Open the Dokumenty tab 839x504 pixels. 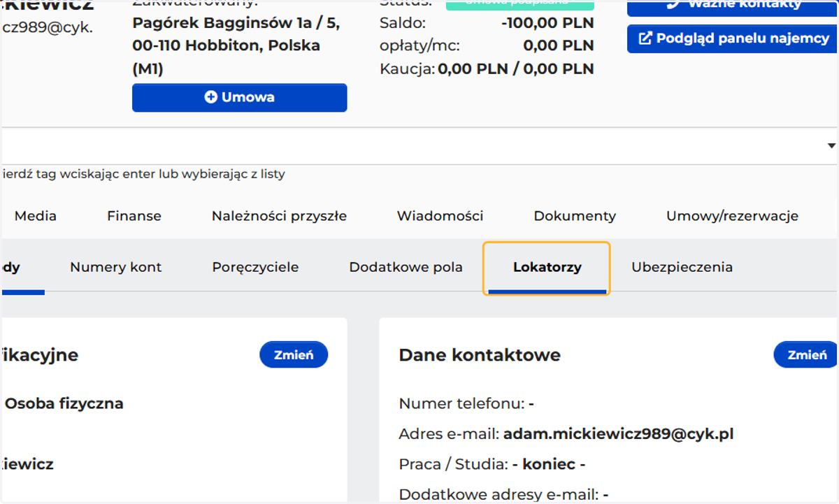click(575, 216)
